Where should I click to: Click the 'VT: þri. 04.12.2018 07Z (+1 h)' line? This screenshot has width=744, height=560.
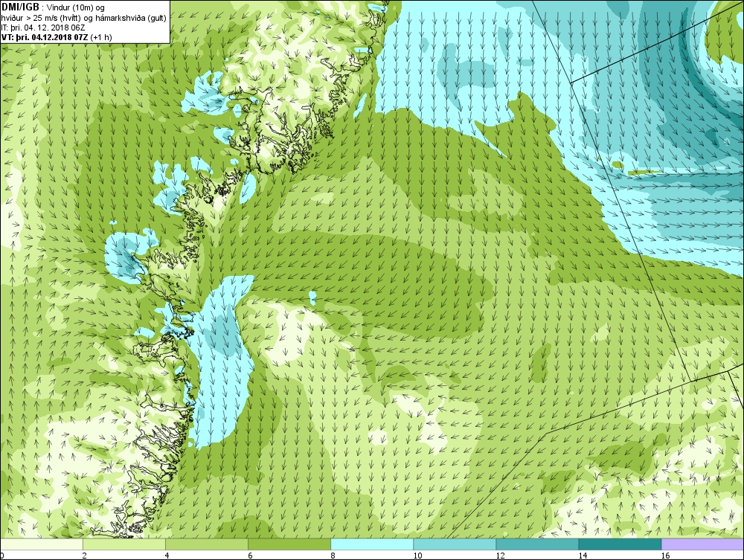tap(57, 36)
